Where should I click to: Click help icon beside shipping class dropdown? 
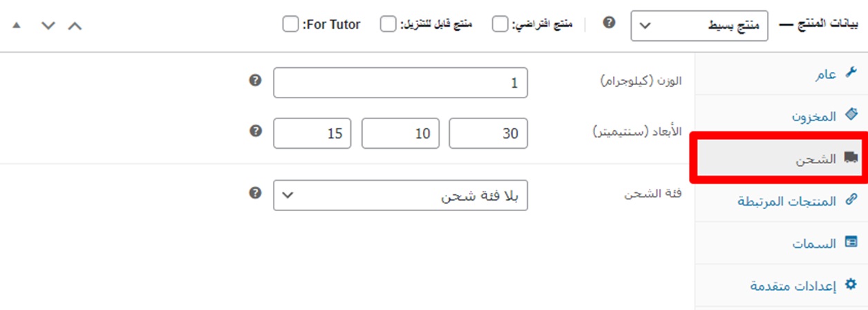(x=256, y=193)
